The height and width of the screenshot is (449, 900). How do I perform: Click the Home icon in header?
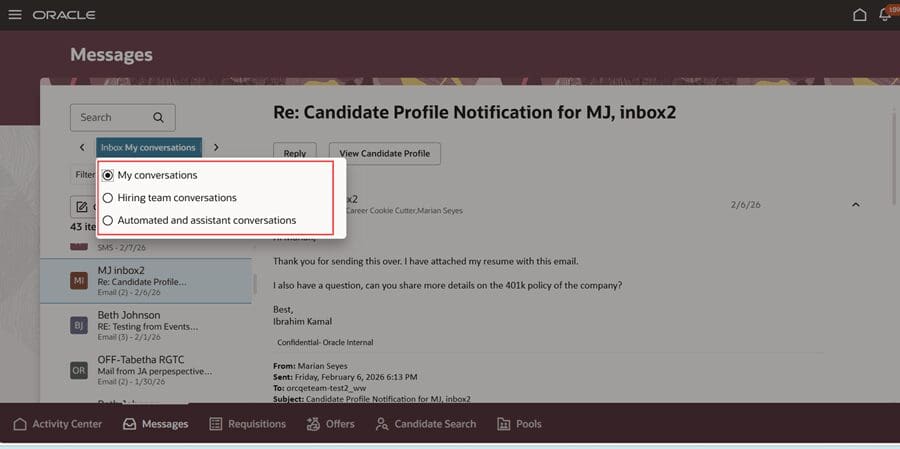(x=859, y=15)
